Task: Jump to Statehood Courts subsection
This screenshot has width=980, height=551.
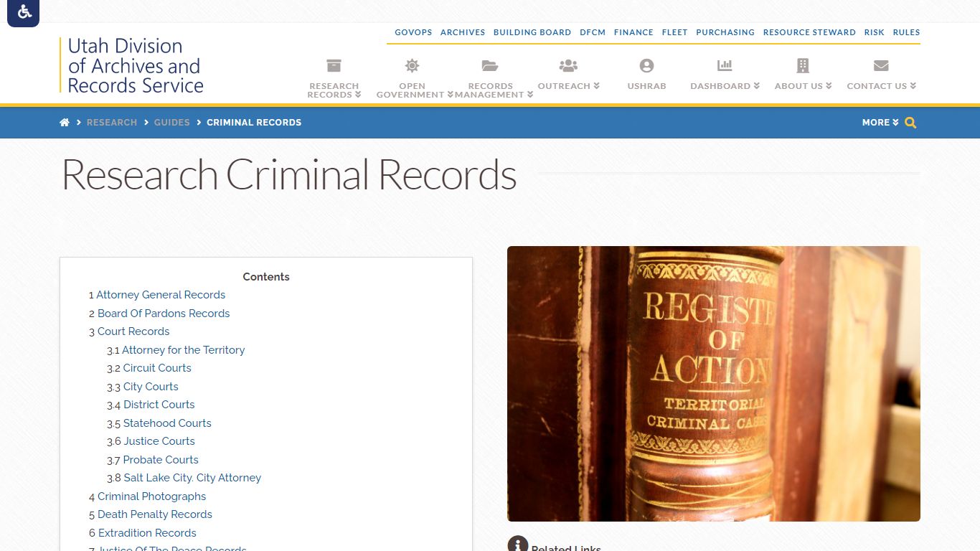Action: [x=167, y=423]
